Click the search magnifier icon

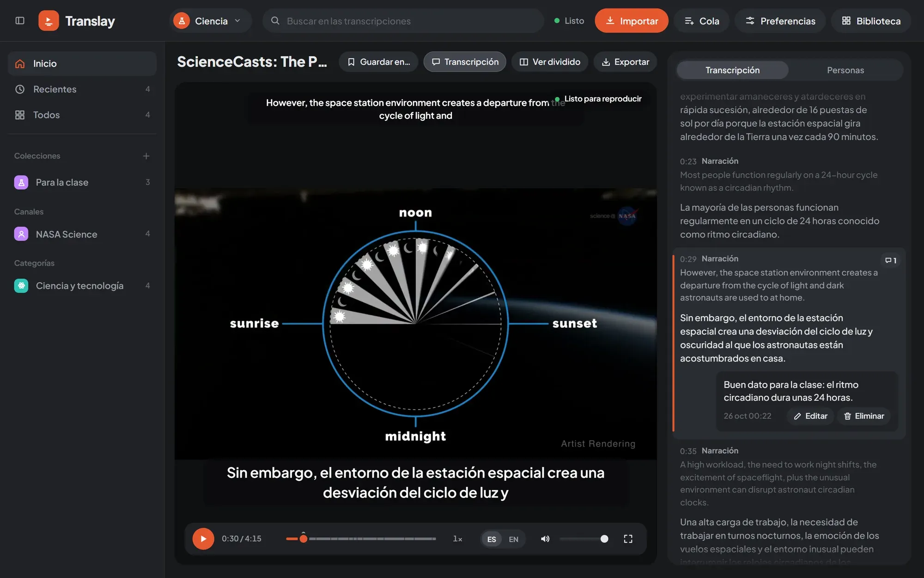pos(275,21)
